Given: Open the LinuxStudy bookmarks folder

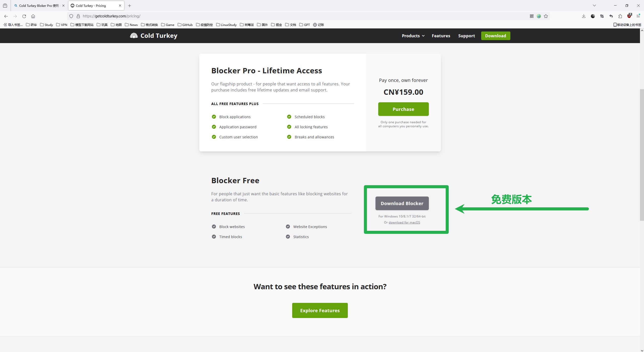Looking at the screenshot, I should (226, 25).
